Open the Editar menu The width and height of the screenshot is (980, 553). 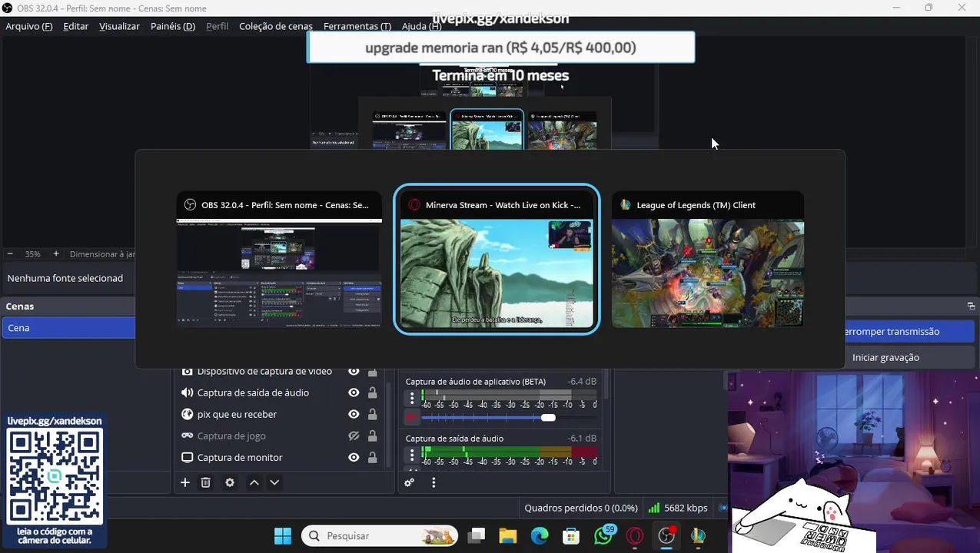click(x=76, y=26)
